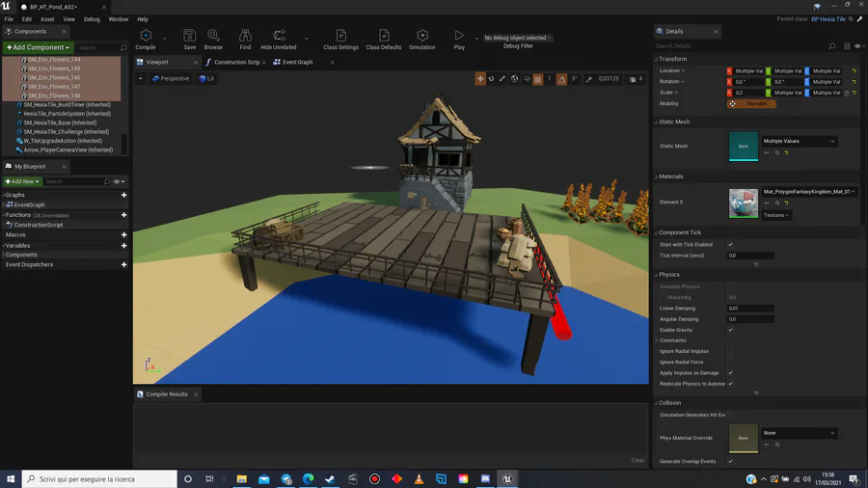Compile the blueprint
Image resolution: width=868 pixels, height=488 pixels.
click(x=146, y=40)
